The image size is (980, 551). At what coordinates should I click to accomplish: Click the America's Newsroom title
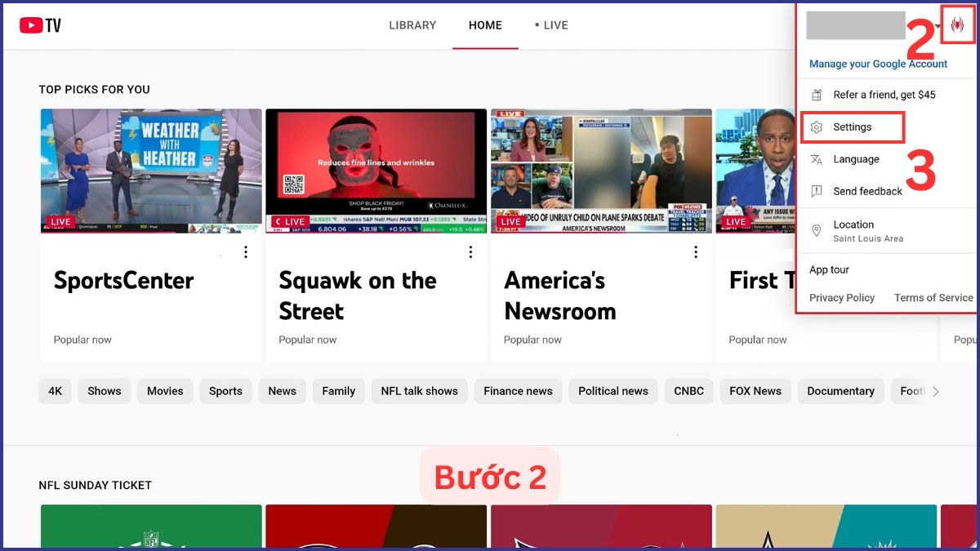point(560,295)
